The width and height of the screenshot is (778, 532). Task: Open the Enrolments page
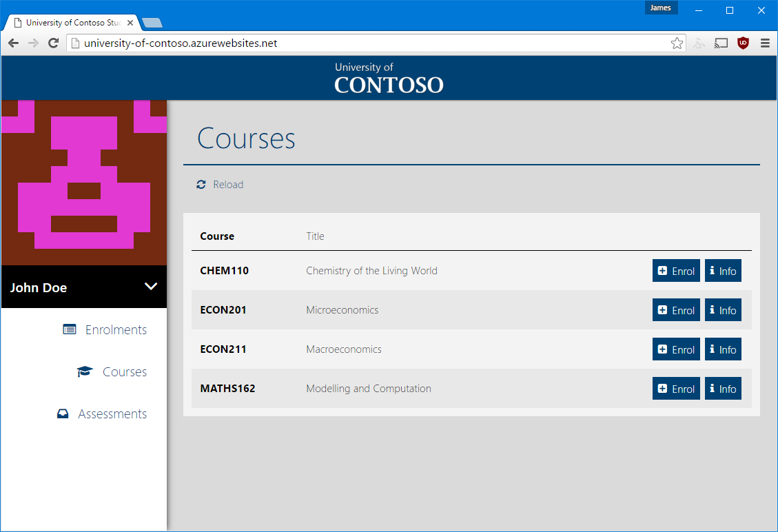click(105, 329)
